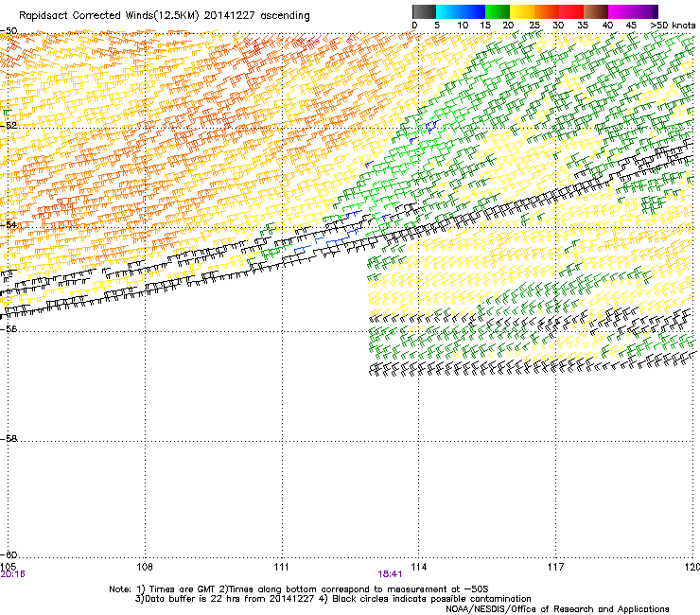Click the longitude label '114'
This screenshot has width=700, height=615.
coord(419,567)
